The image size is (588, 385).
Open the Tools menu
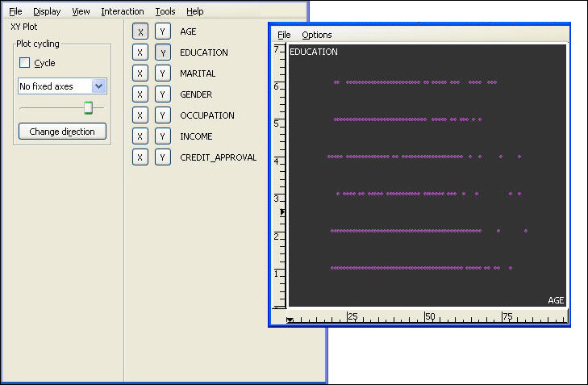pyautogui.click(x=165, y=11)
